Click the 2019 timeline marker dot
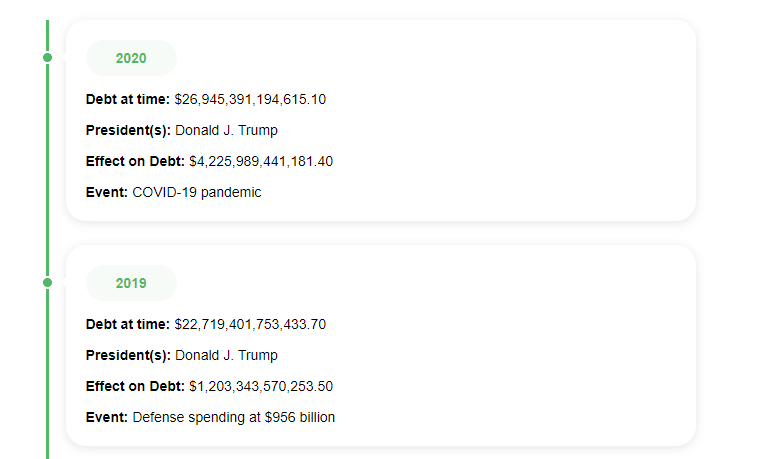Image resolution: width=784 pixels, height=459 pixels. tap(48, 283)
